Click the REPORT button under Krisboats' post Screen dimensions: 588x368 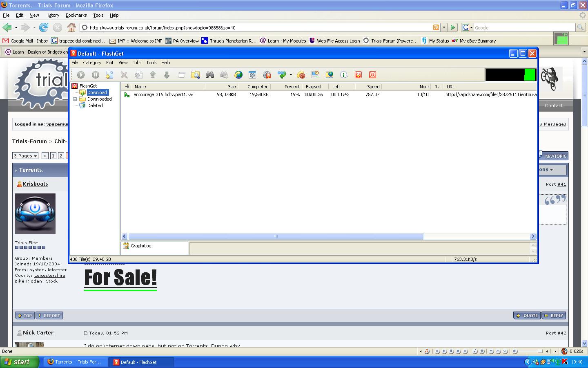click(x=49, y=316)
